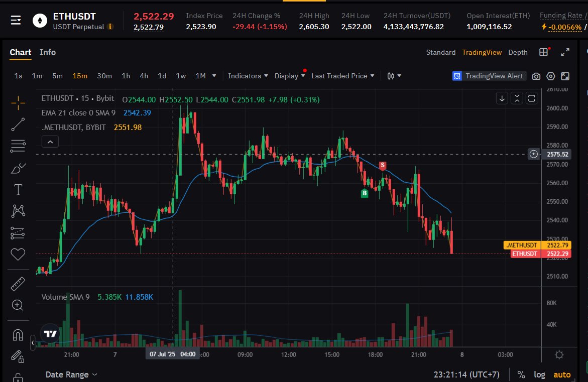The width and height of the screenshot is (588, 382).
Task: Select the Depth chart view
Action: pyautogui.click(x=518, y=53)
